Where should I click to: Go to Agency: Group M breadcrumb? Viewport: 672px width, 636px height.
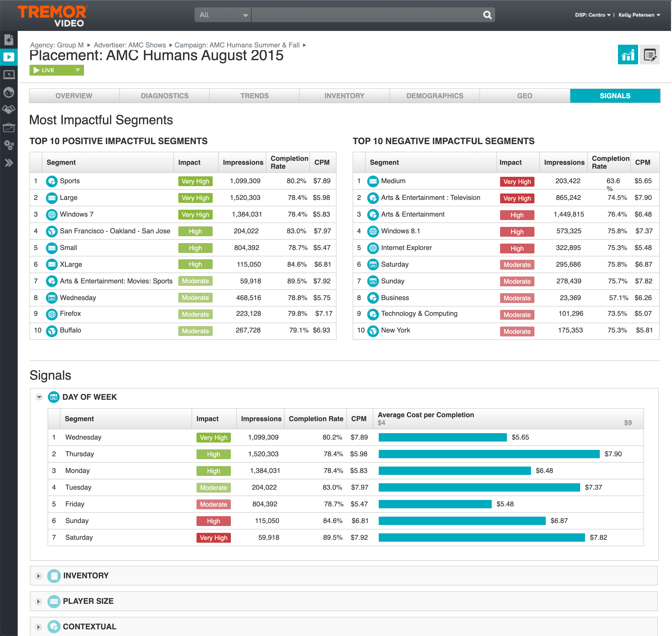(57, 45)
